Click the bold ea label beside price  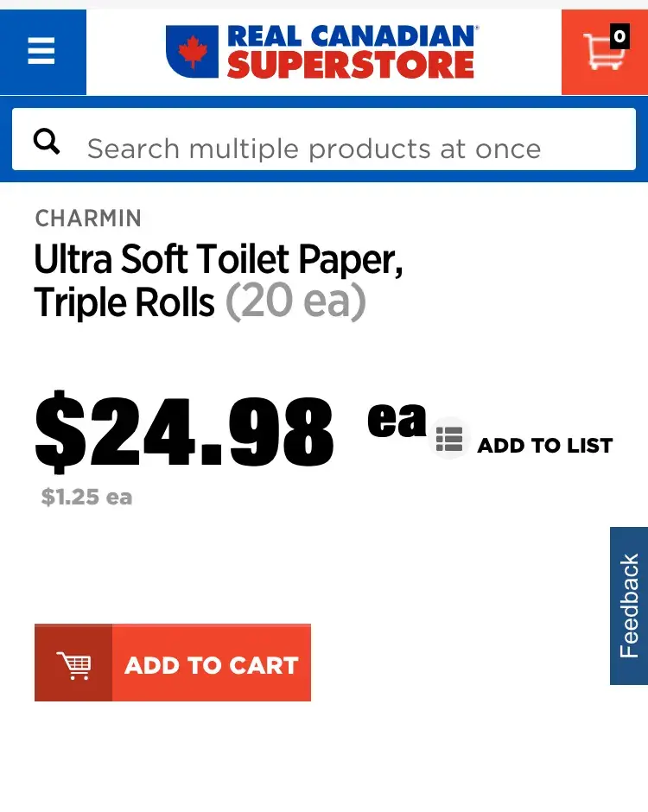click(x=397, y=419)
